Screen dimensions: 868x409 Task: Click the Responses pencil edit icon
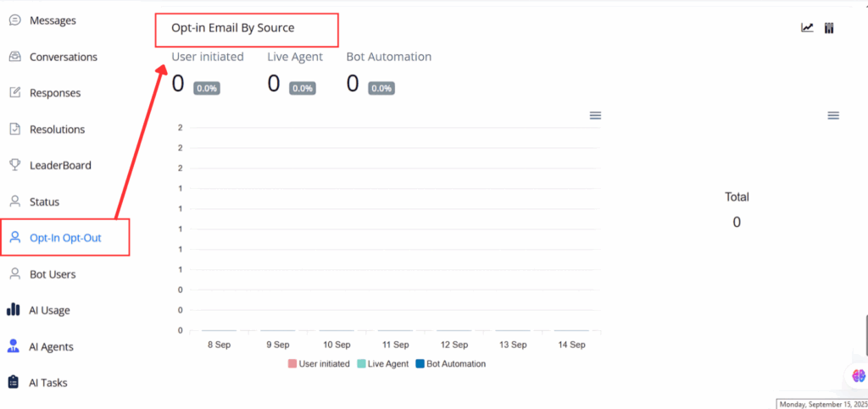coord(14,93)
